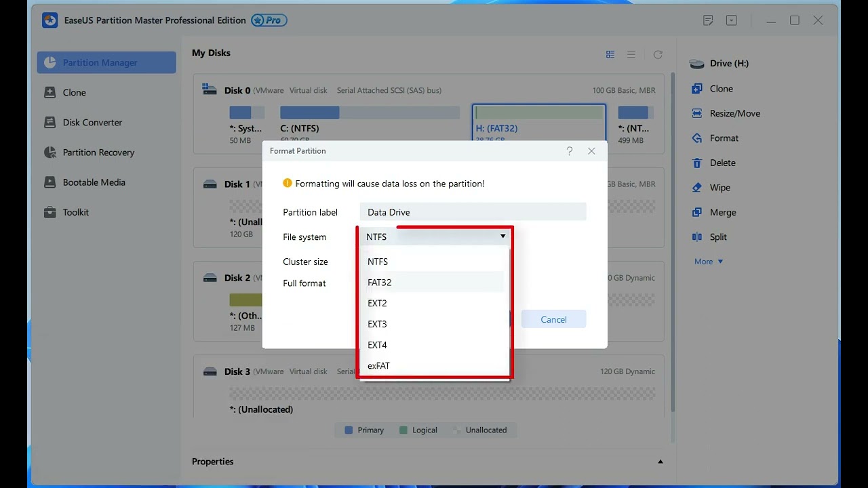Expand the More actions menu
The height and width of the screenshot is (488, 868).
click(709, 262)
